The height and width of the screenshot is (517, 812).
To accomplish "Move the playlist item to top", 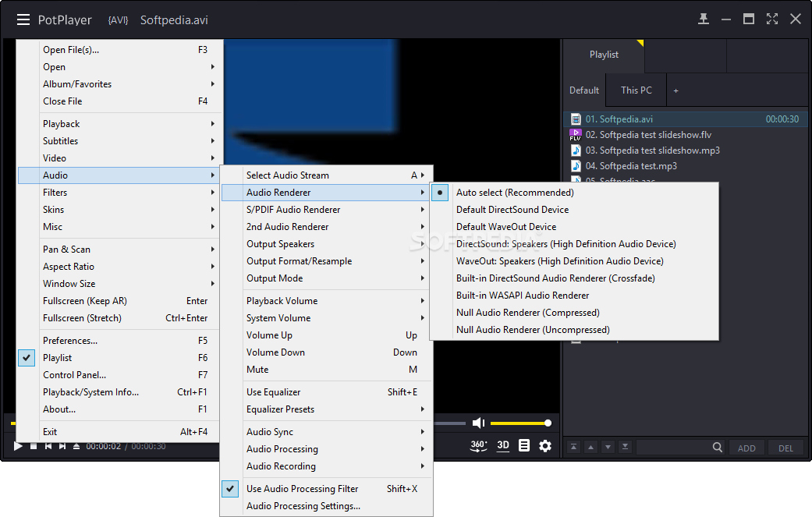I will 574,447.
